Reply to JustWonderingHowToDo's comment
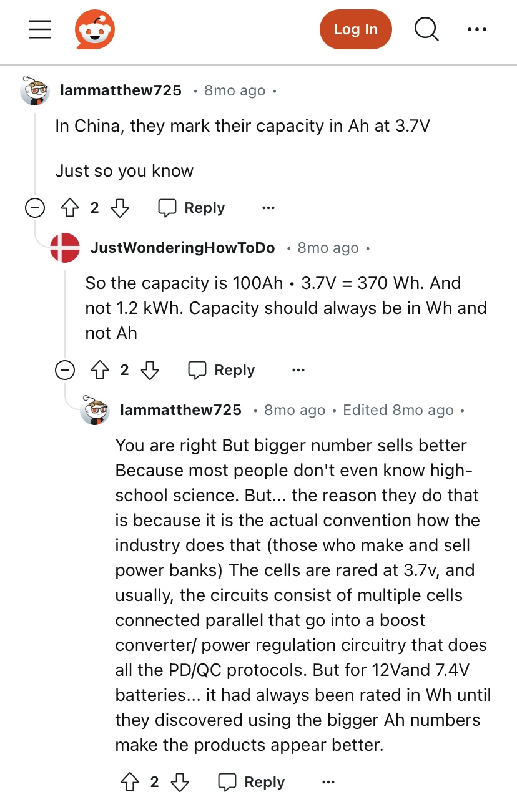Viewport: 517px width, 812px height. [221, 370]
